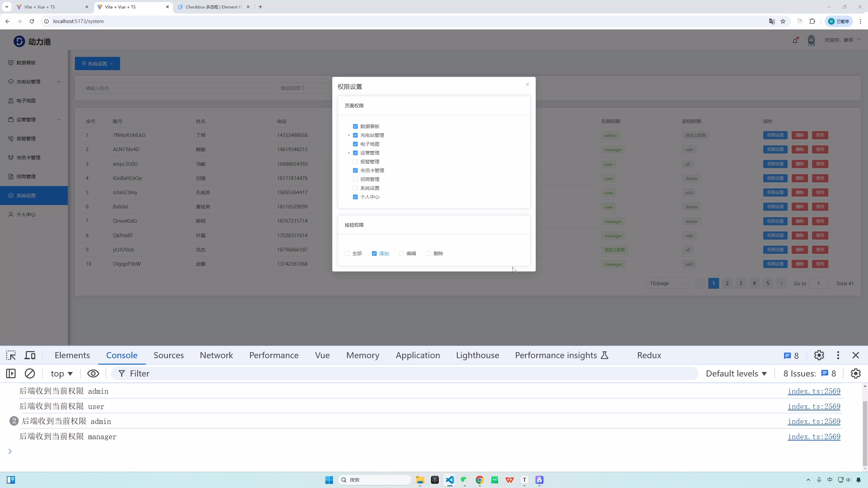
Task: Click the notification bell icon
Action: coord(795,41)
